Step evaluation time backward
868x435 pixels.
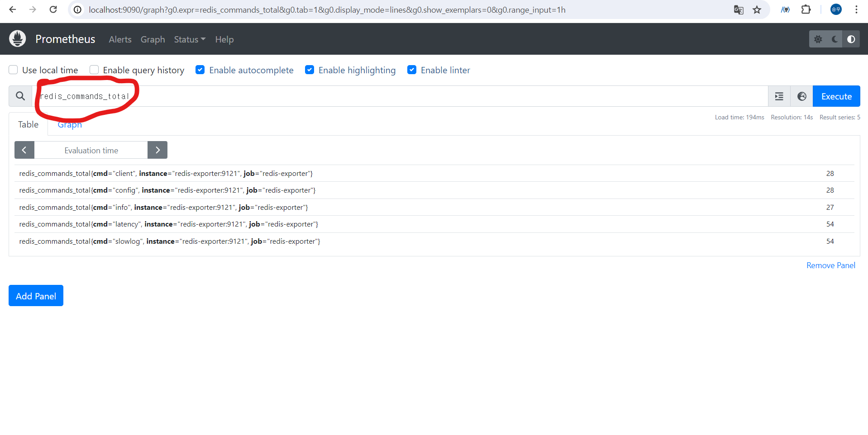24,150
